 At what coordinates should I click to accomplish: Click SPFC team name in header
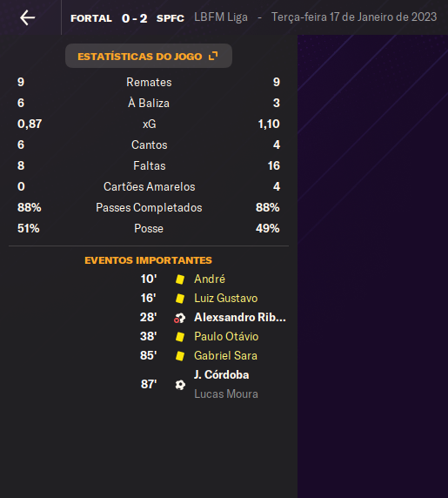[171, 18]
